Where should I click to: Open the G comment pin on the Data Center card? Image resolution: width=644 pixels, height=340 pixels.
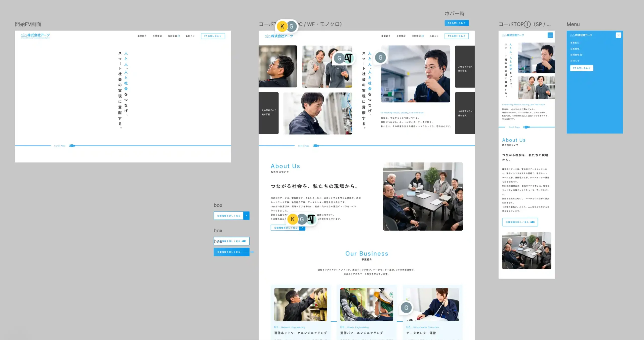point(406,308)
